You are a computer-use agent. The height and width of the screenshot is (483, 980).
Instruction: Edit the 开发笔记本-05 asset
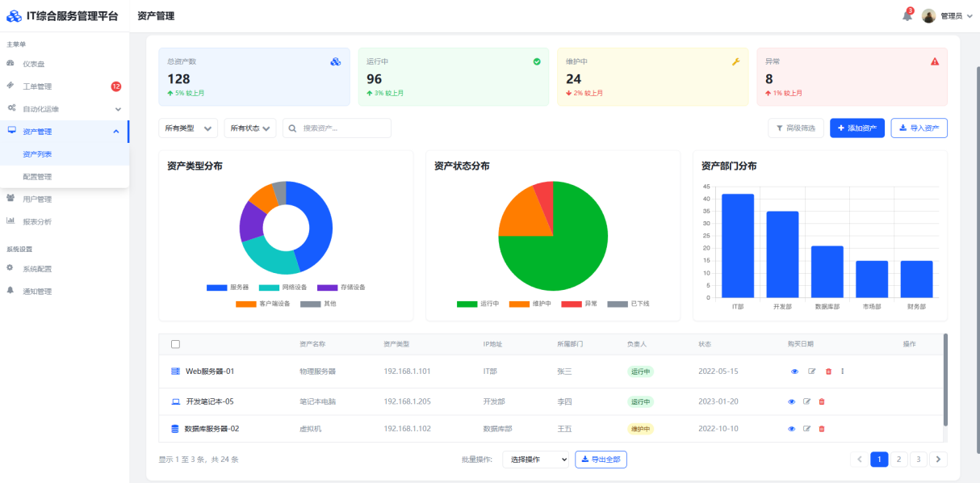tap(806, 401)
